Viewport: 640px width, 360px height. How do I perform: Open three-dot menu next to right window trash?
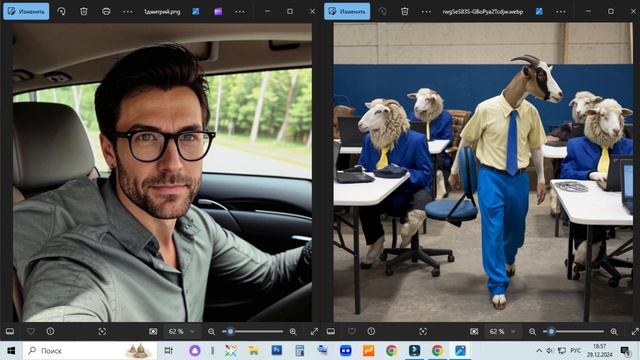(x=426, y=11)
